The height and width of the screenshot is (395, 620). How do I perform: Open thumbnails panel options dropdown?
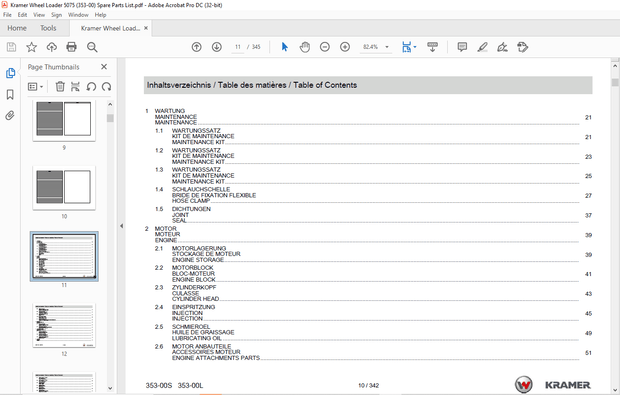[35, 86]
